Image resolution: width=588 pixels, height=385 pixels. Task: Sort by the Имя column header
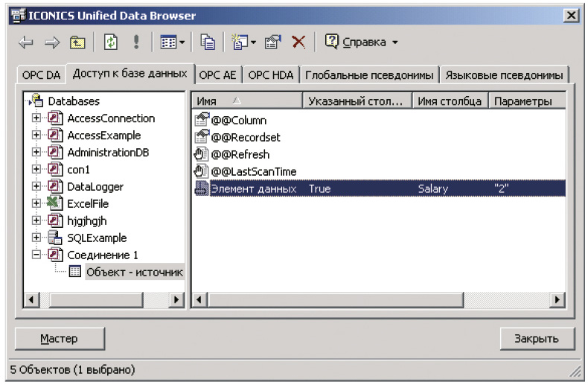click(x=247, y=101)
